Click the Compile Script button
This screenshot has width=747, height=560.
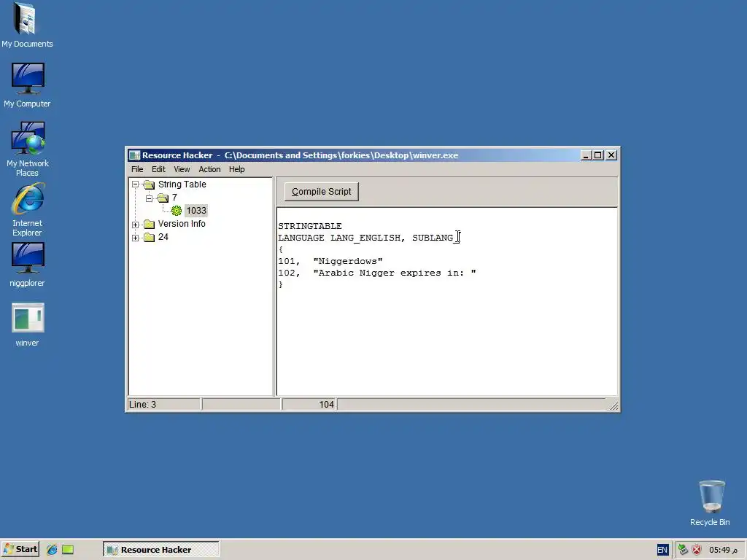[322, 192]
